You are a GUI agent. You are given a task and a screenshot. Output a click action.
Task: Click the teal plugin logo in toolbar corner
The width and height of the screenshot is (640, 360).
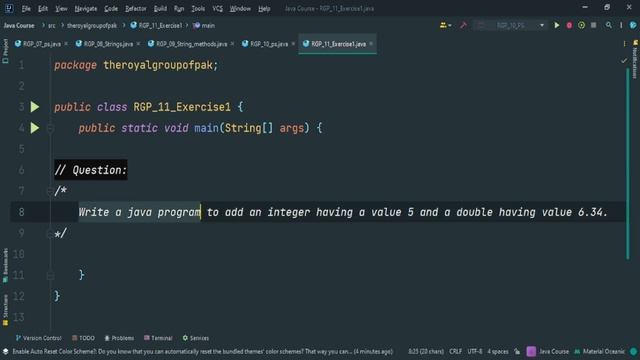(633, 25)
